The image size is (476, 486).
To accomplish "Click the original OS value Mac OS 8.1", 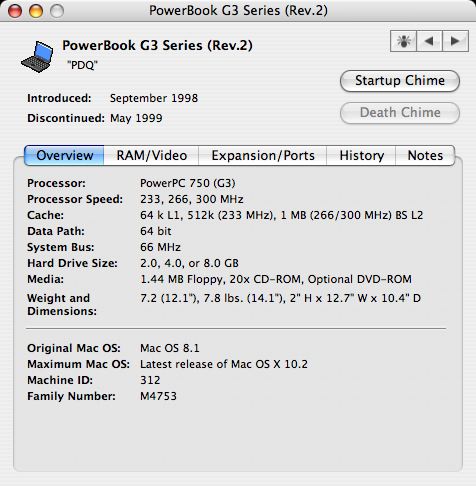I will (x=170, y=348).
